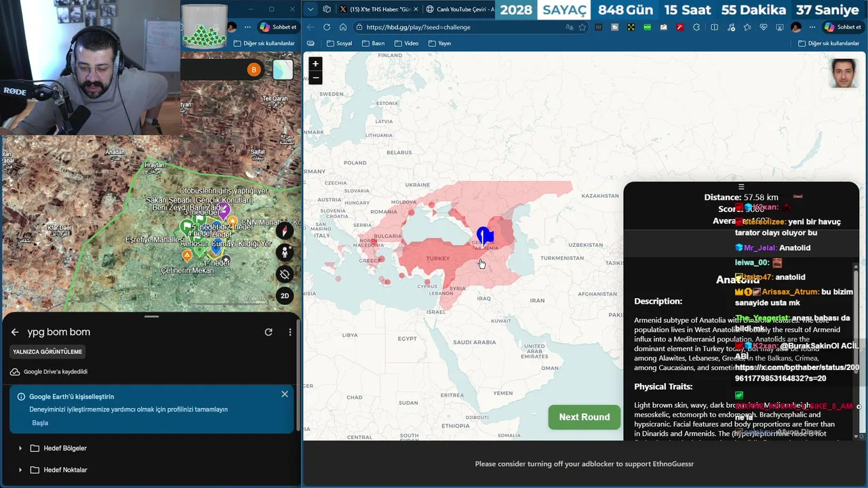Click the Physical Traits heading
This screenshot has width=868, height=488.
(663, 386)
